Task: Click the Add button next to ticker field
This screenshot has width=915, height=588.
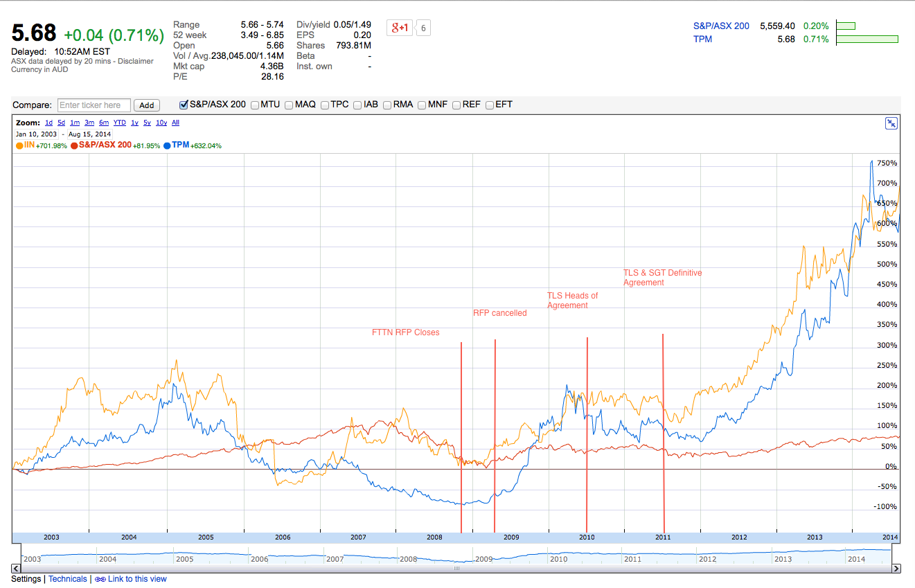Action: pos(147,105)
